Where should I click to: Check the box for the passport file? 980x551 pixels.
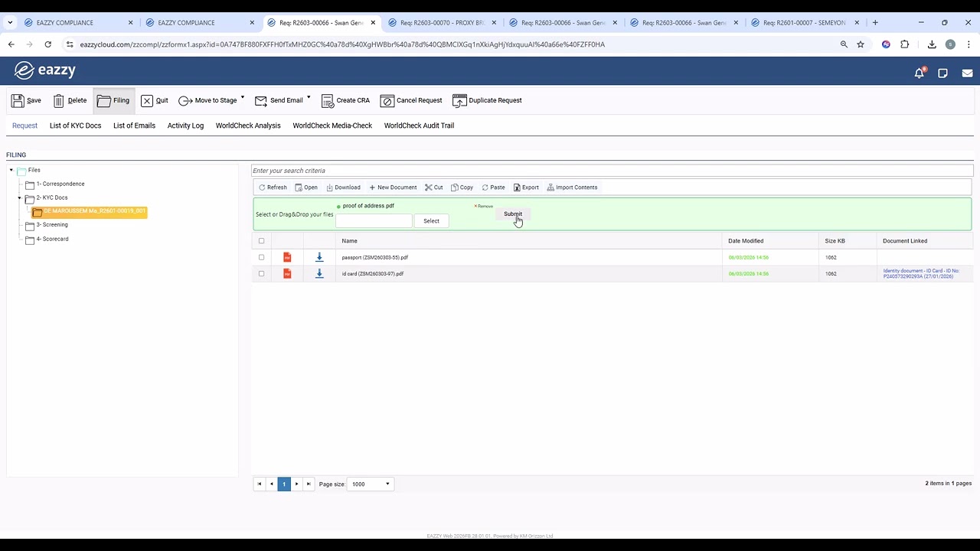pos(261,257)
